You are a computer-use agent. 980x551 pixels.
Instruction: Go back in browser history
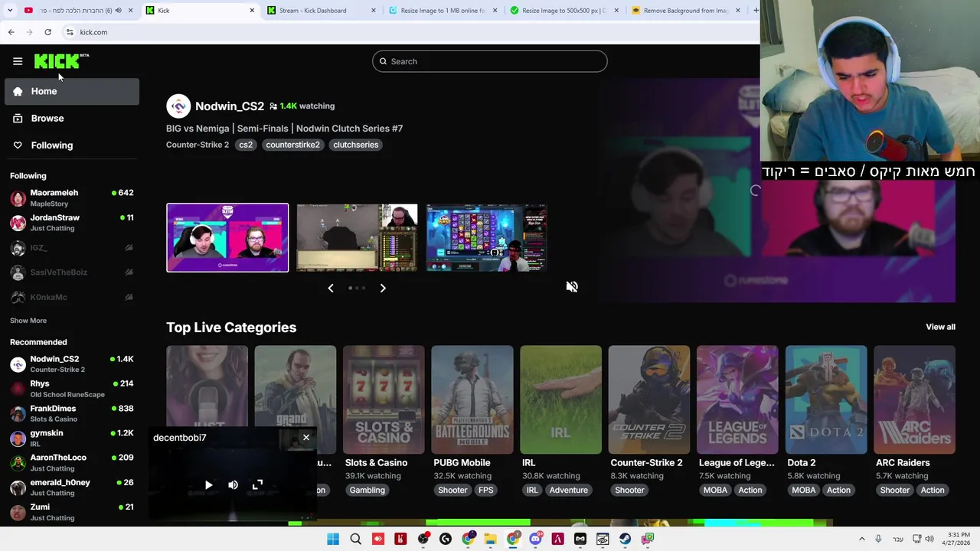11,32
